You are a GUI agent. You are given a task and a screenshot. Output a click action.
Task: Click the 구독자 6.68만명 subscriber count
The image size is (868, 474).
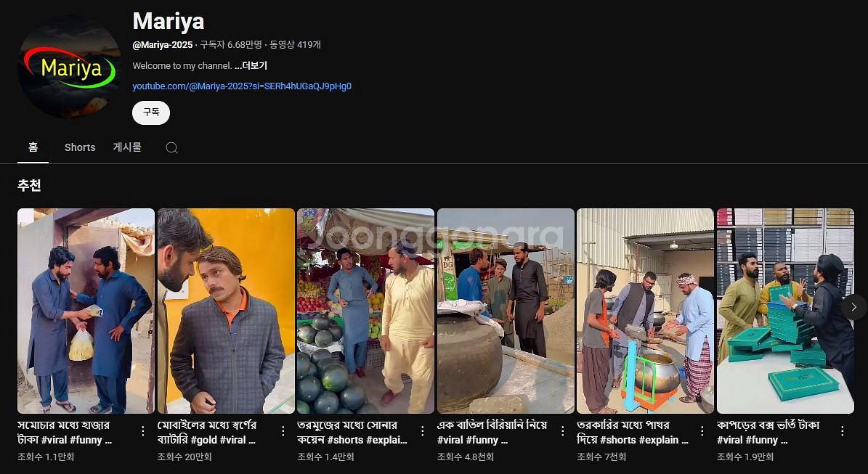tap(231, 45)
